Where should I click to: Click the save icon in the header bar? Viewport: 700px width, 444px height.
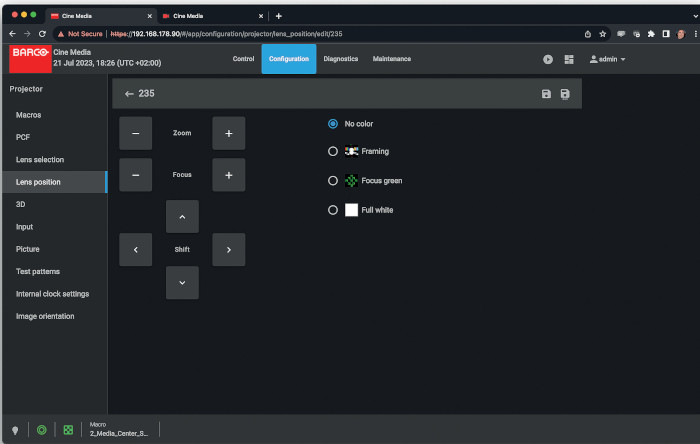(x=546, y=94)
